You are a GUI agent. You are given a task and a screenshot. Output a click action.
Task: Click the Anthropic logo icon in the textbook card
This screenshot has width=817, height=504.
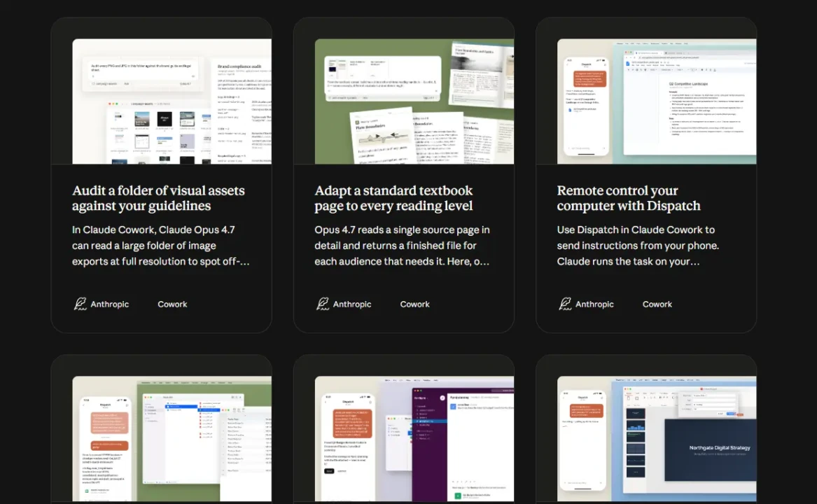(323, 304)
